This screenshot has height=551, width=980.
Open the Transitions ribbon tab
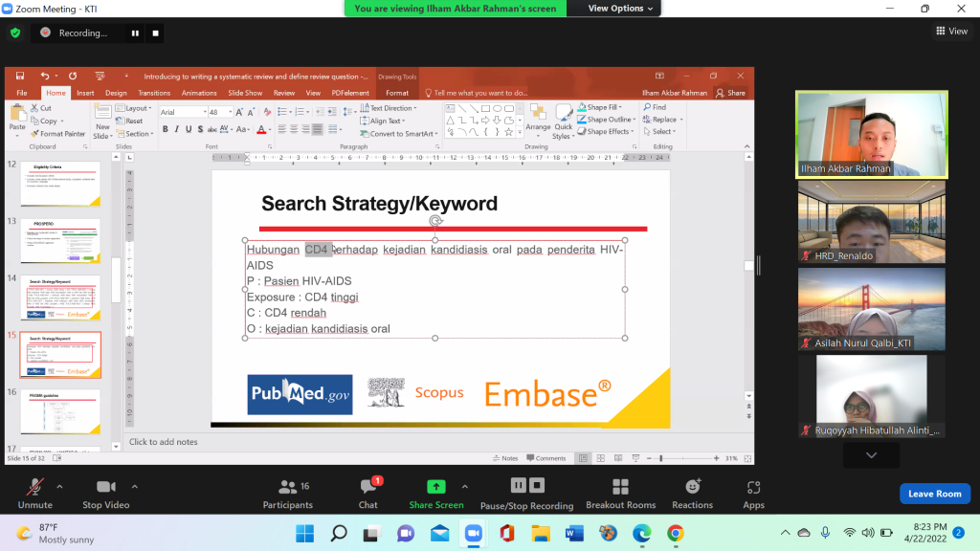coord(154,93)
